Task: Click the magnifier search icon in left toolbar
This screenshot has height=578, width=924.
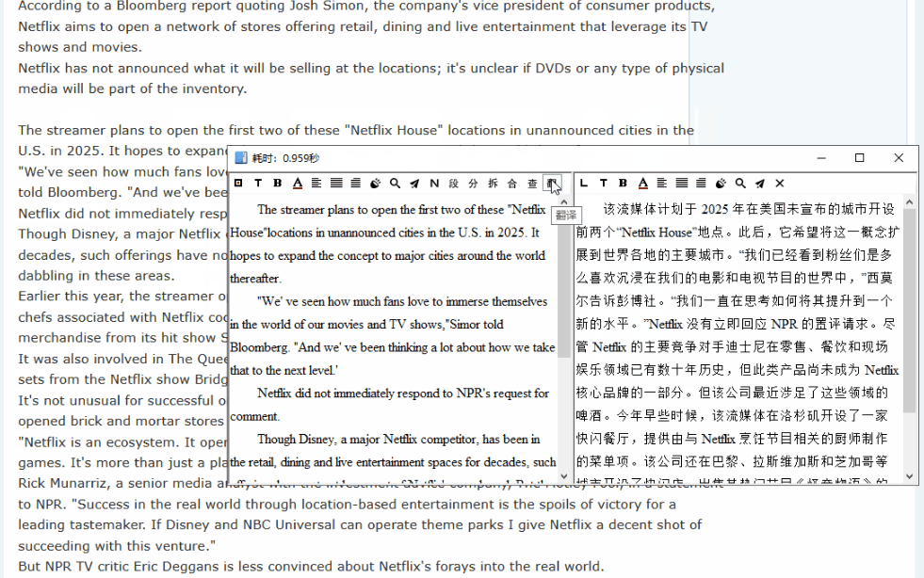Action: [x=396, y=184]
